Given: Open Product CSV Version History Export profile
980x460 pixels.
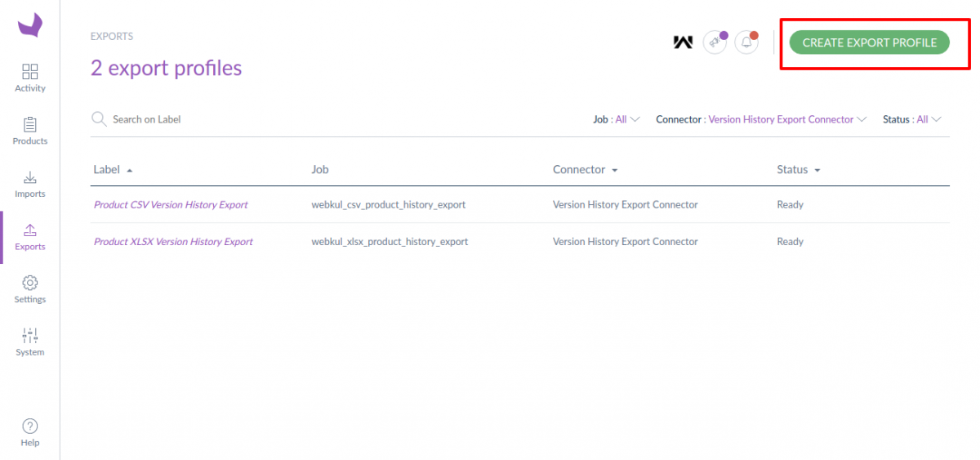Looking at the screenshot, I should coord(171,205).
